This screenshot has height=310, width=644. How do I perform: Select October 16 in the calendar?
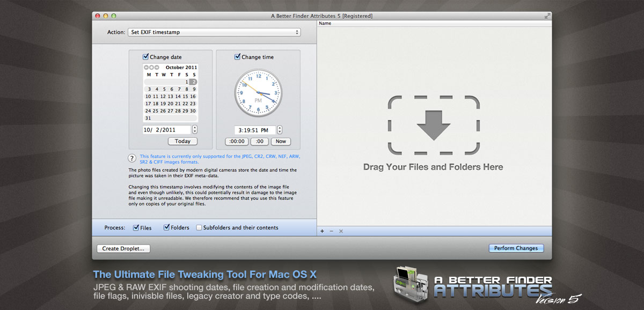pyautogui.click(x=193, y=97)
